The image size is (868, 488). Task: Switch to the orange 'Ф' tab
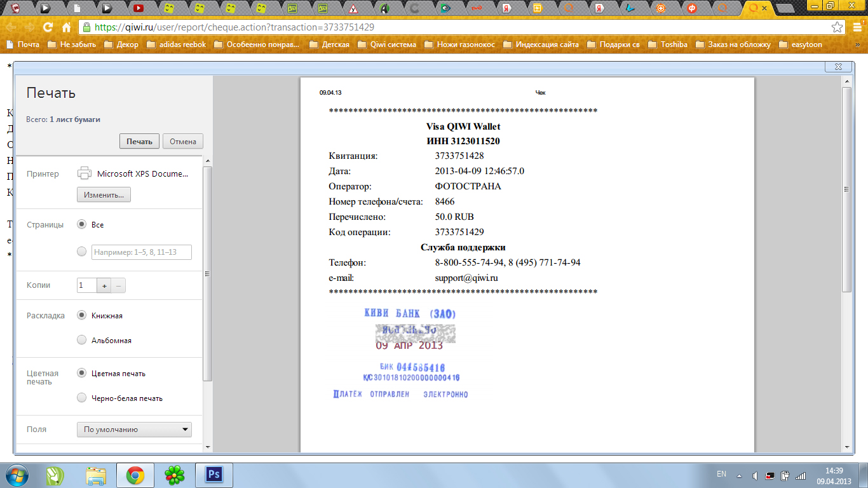click(x=692, y=8)
